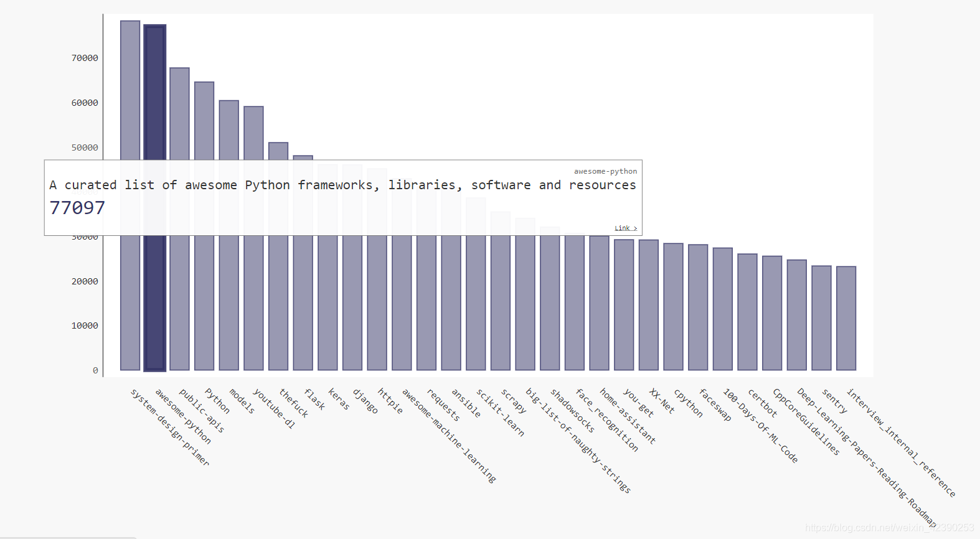Click the 'keras' x-axis label
Screen dimensions: 980x539
click(x=339, y=399)
